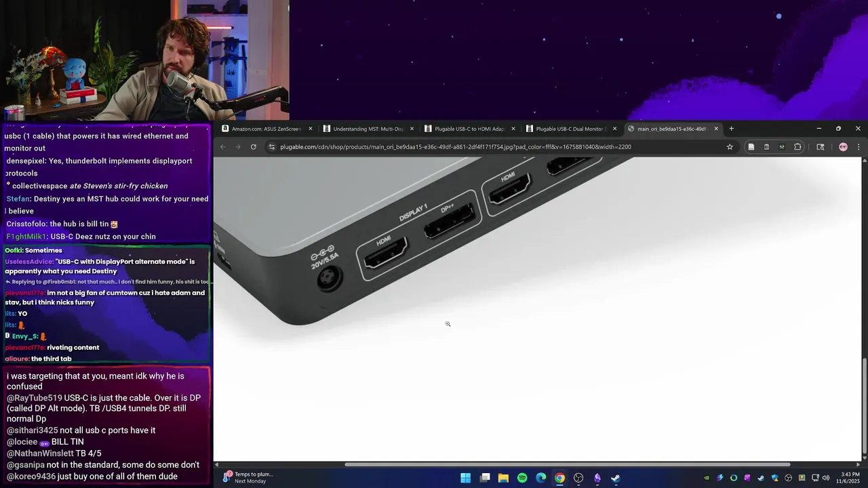Open the Chrome three-dot menu
Viewport: 868px width, 488px height.
pos(859,146)
